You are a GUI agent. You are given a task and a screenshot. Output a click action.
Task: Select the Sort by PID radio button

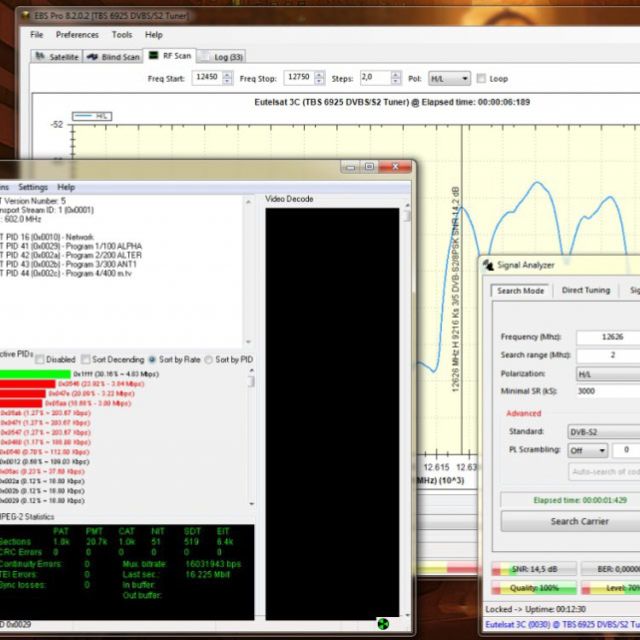[208, 359]
